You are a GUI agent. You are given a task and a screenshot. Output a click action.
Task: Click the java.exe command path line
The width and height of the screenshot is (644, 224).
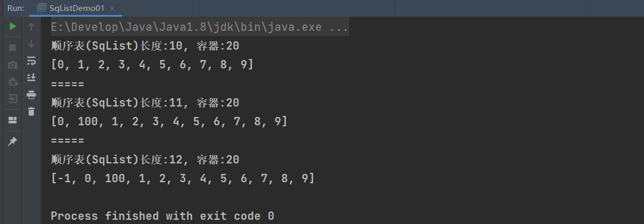tap(188, 27)
